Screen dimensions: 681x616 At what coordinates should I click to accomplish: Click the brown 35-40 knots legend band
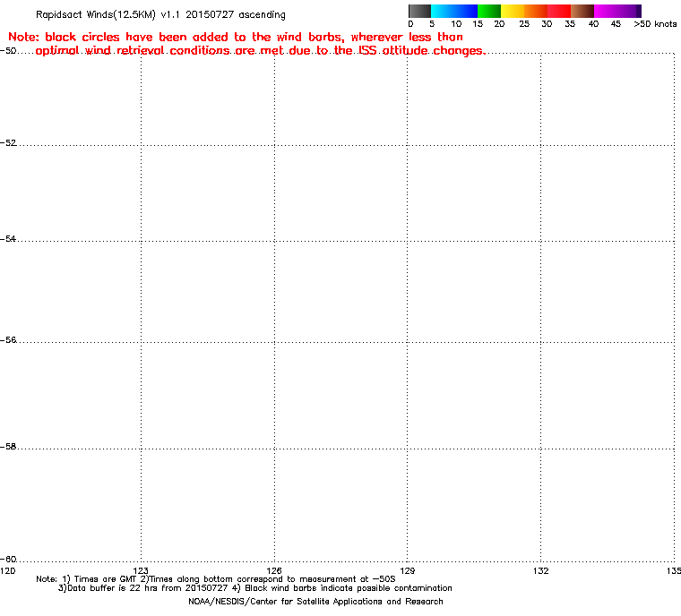tap(582, 11)
